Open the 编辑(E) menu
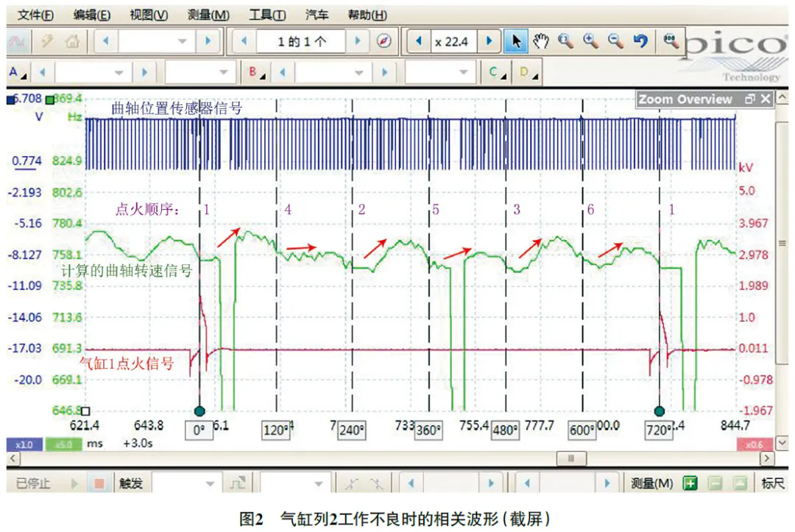795x532 pixels. coord(92,15)
